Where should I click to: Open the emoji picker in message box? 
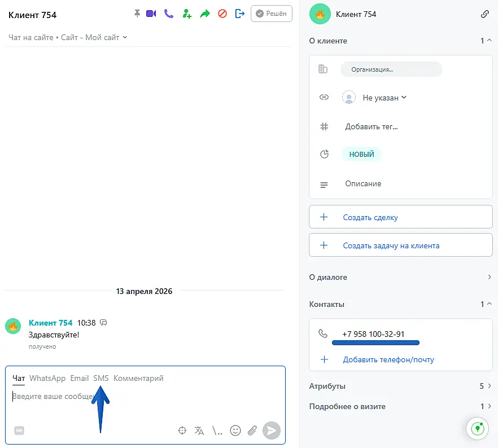[235, 431]
